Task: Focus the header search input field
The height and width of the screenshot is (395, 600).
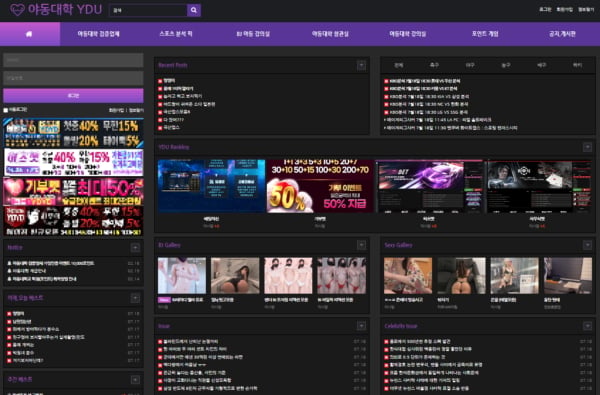Action: [x=148, y=10]
